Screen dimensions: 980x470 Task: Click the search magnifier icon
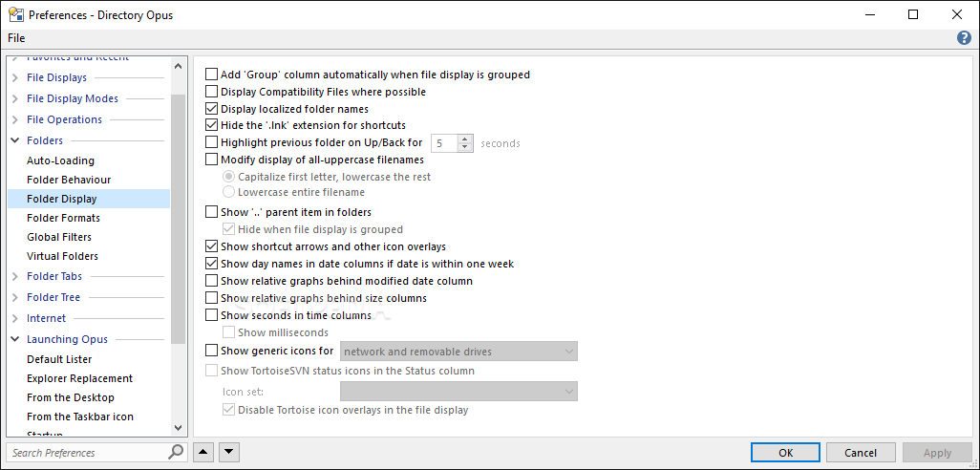tap(177, 452)
